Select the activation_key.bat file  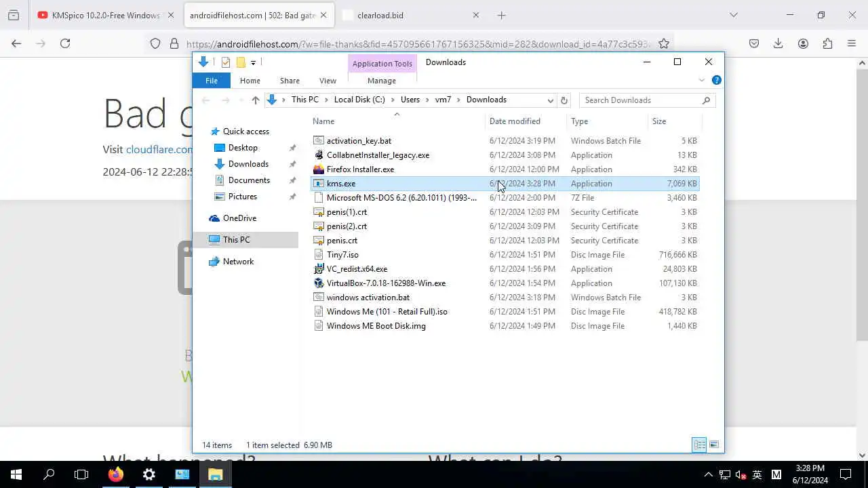tap(505, 141)
